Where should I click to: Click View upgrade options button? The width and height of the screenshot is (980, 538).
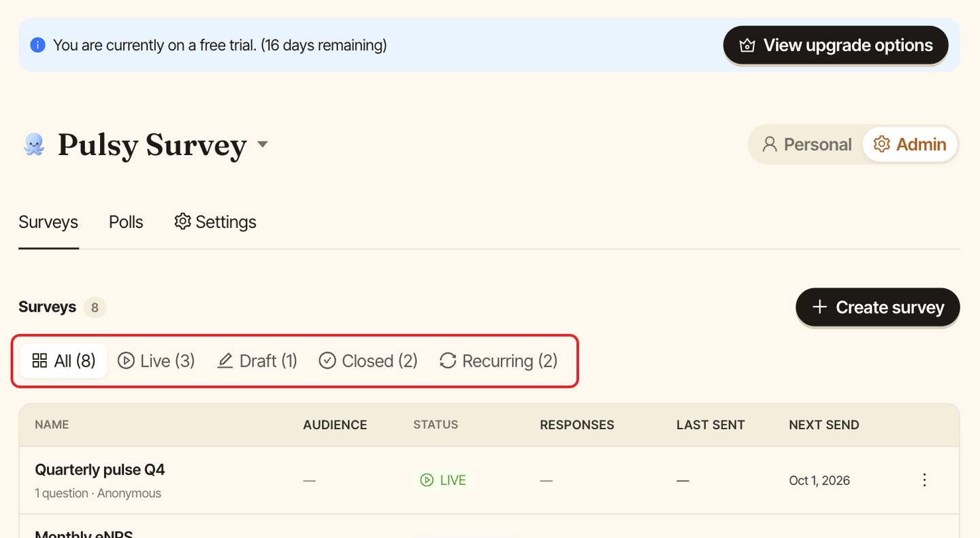point(836,46)
